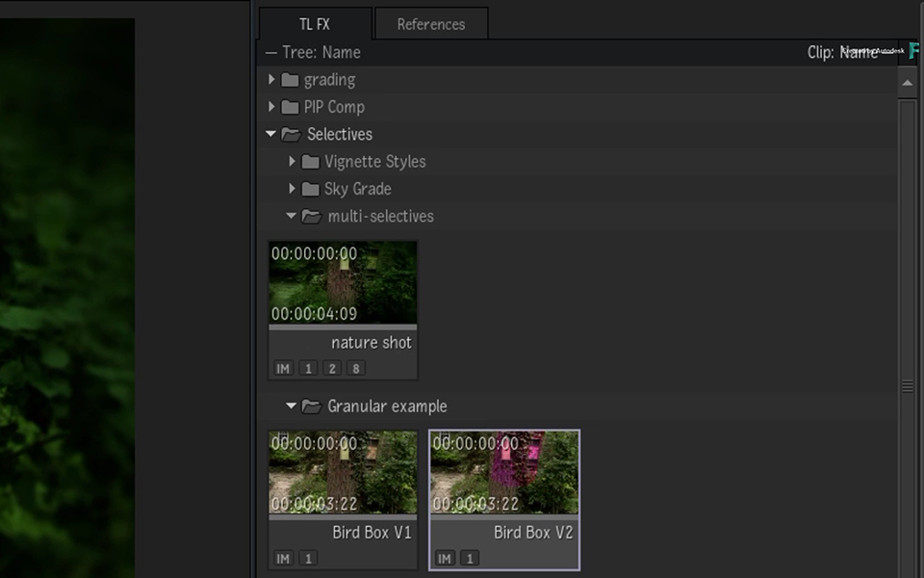Collapse the Selectives folder

271,134
